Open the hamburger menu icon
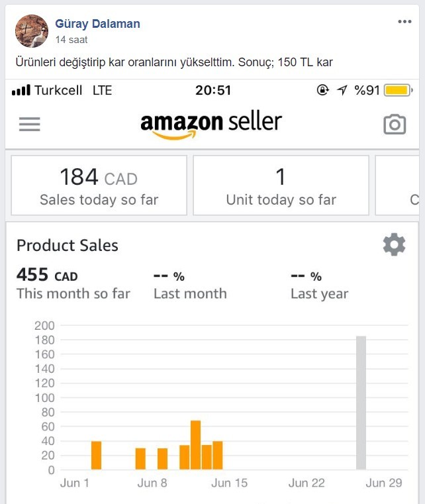Viewport: 425px width, 504px height. tap(30, 124)
